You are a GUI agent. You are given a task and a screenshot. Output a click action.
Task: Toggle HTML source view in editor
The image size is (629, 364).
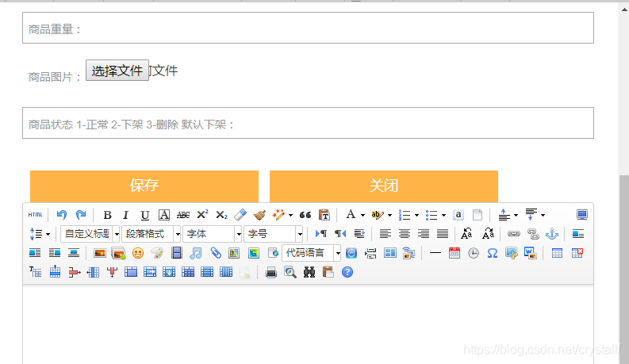click(x=36, y=215)
